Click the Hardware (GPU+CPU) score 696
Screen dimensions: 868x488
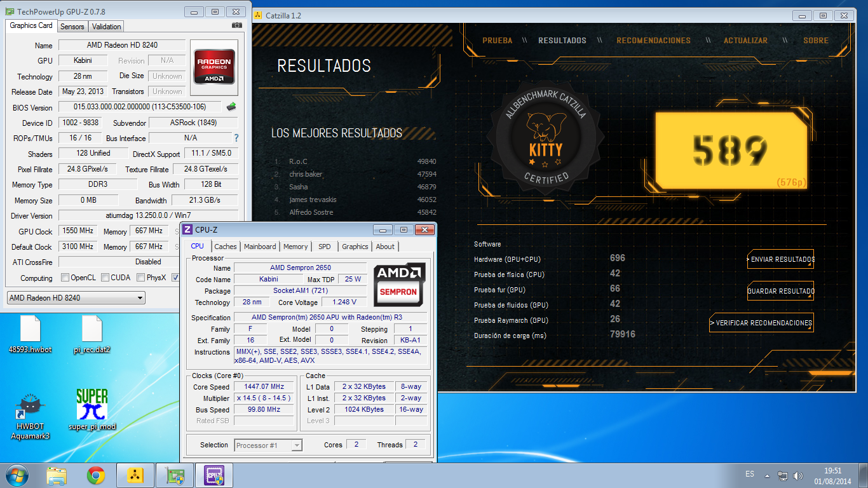tap(618, 258)
